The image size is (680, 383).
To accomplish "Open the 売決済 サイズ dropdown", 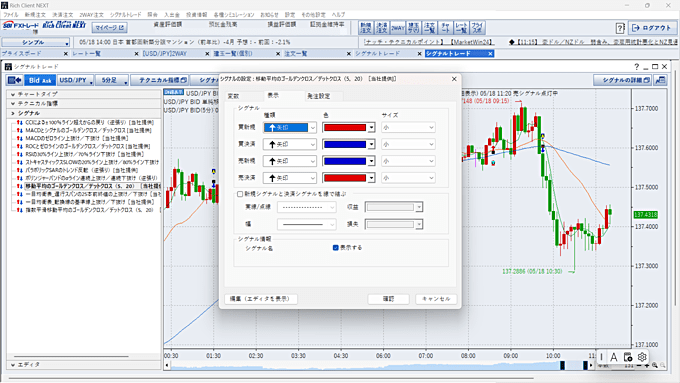I will [408, 178].
